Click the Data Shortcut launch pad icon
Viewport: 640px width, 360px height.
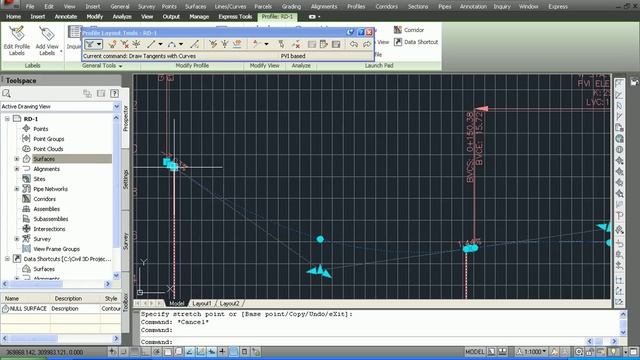point(416,42)
